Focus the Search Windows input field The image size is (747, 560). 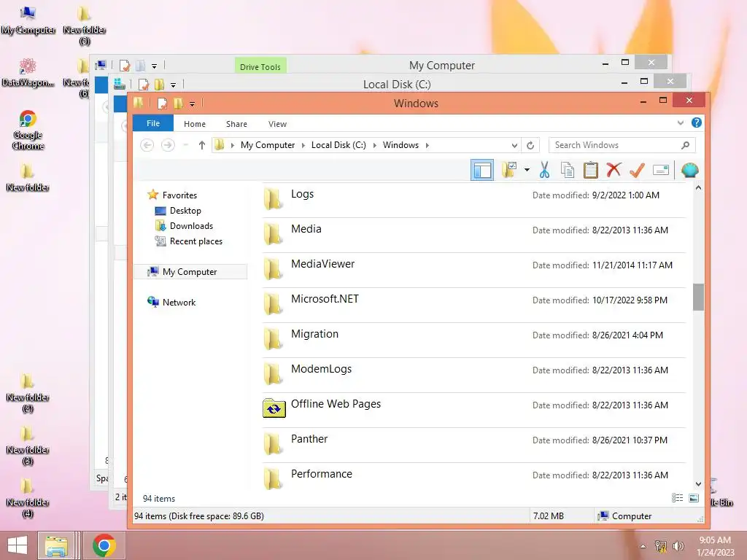614,145
